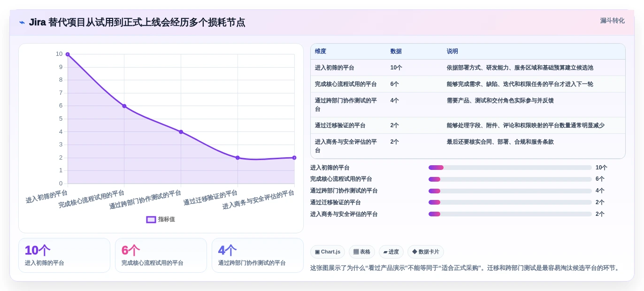Screen dimensions: 644x291
Task: Select the 表格 tag chip
Action: pos(362,252)
